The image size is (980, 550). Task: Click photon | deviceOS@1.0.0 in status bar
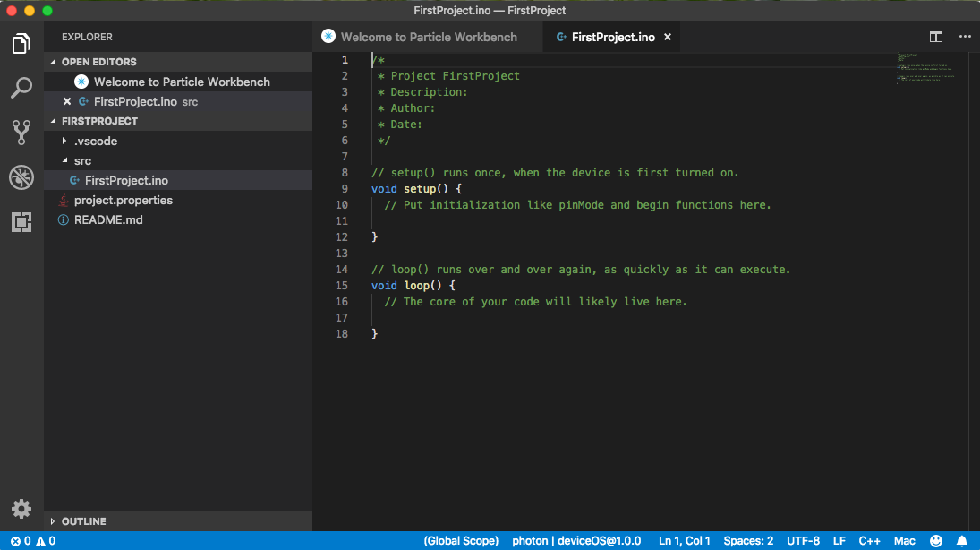[576, 541]
